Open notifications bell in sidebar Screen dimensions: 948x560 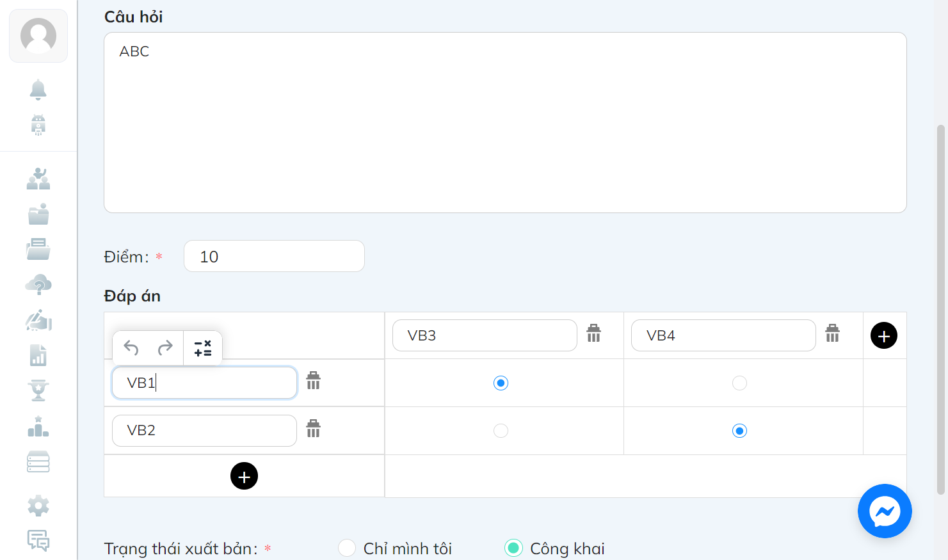[x=38, y=90]
